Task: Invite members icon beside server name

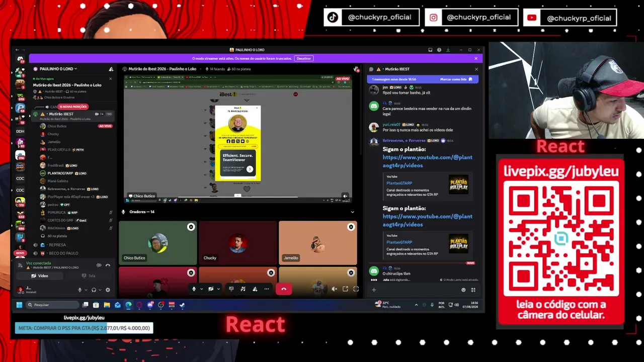Action: click(x=111, y=69)
